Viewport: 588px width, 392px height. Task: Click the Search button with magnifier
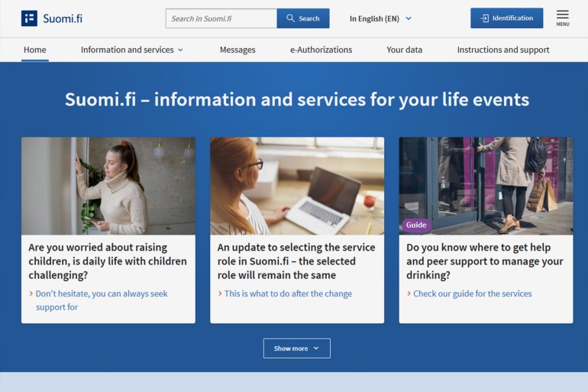tap(303, 18)
